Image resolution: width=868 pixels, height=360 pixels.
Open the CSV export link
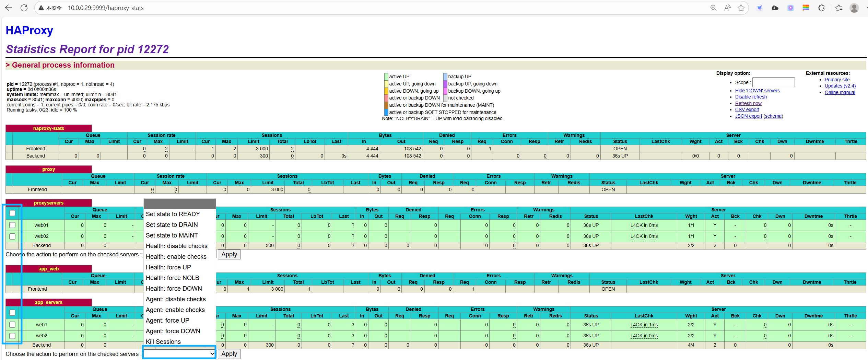(x=747, y=109)
